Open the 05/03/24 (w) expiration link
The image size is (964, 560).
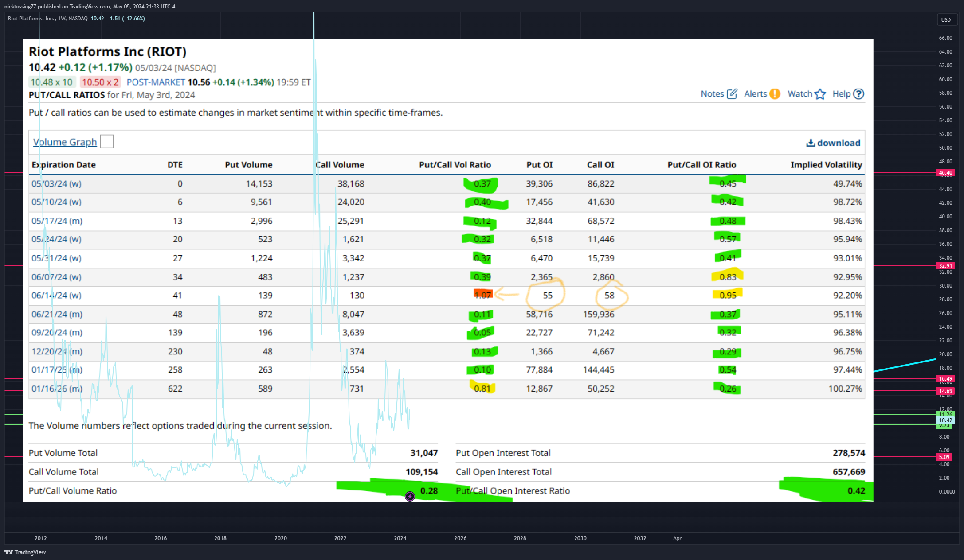pyautogui.click(x=56, y=183)
